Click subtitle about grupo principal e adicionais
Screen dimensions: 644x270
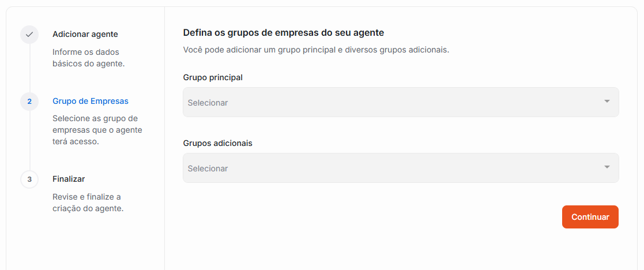point(315,50)
